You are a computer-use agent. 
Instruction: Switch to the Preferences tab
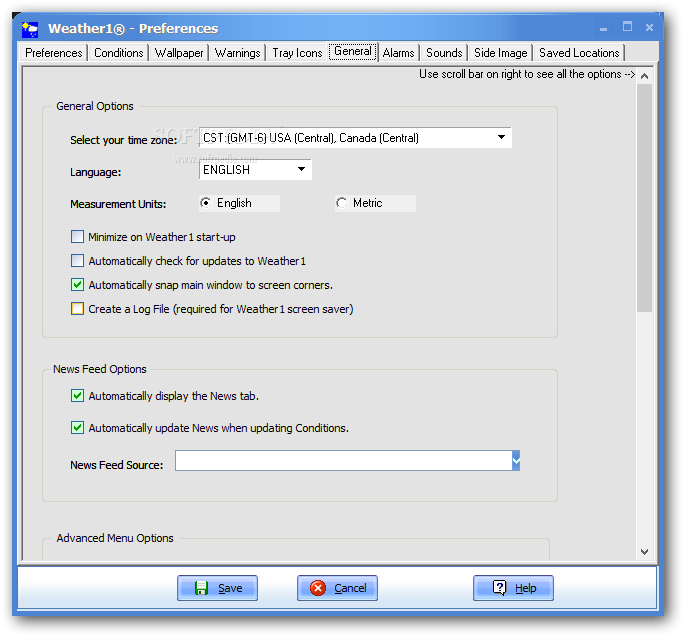pos(54,53)
